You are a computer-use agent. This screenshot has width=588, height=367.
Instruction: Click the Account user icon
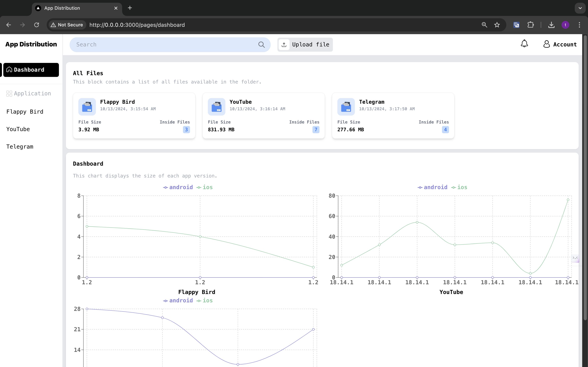[546, 44]
